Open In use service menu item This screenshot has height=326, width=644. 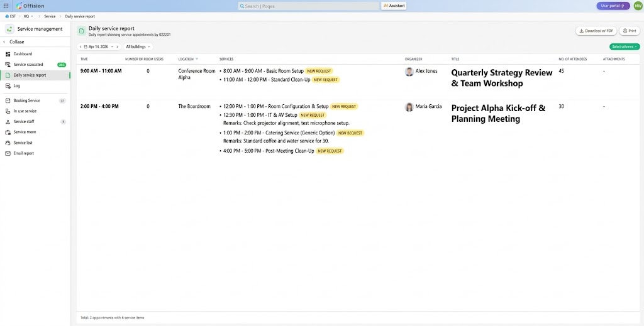25,111
